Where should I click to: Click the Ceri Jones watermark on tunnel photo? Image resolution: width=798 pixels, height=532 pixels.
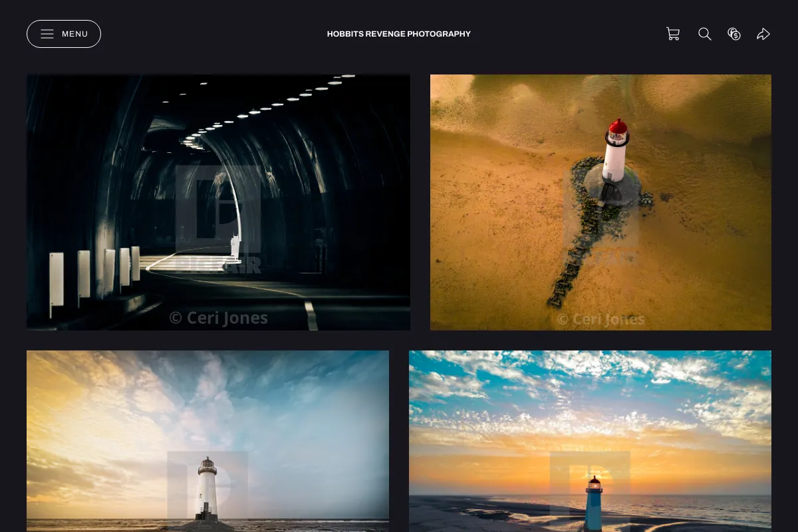[218, 318]
